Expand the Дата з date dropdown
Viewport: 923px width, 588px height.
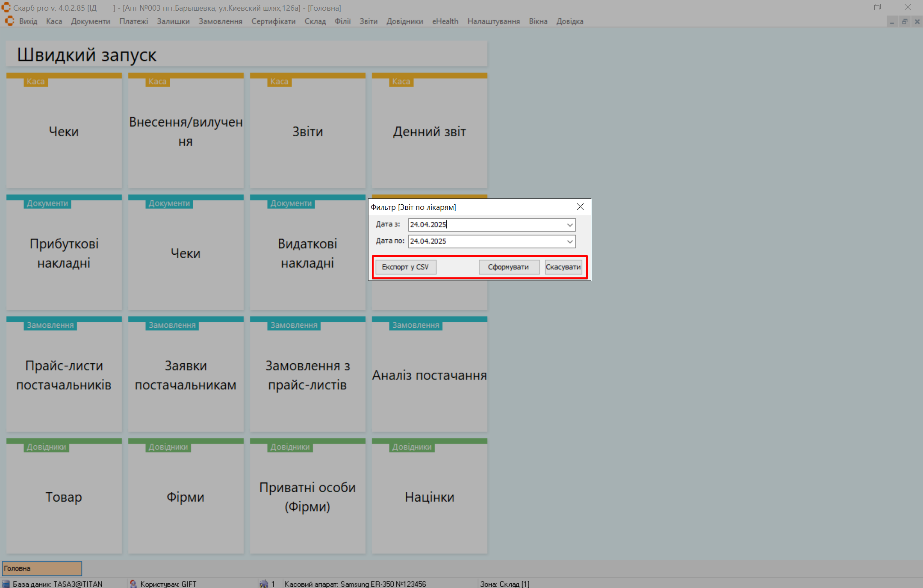pyautogui.click(x=570, y=225)
